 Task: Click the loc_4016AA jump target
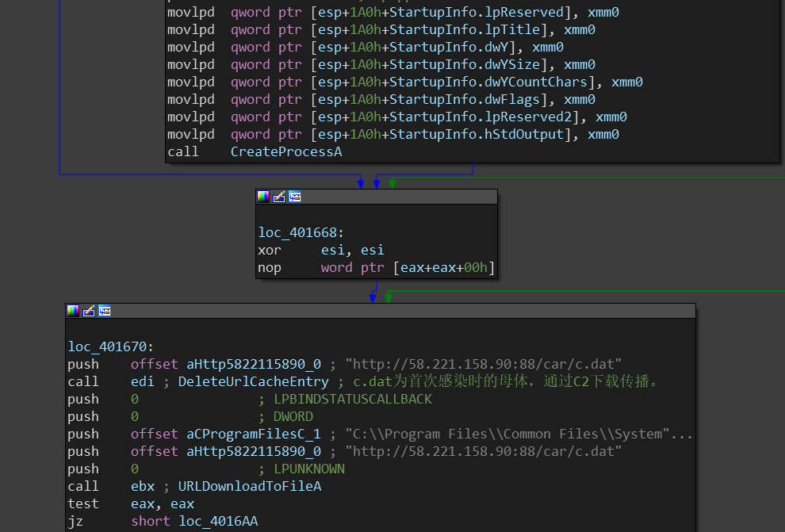click(x=218, y=522)
